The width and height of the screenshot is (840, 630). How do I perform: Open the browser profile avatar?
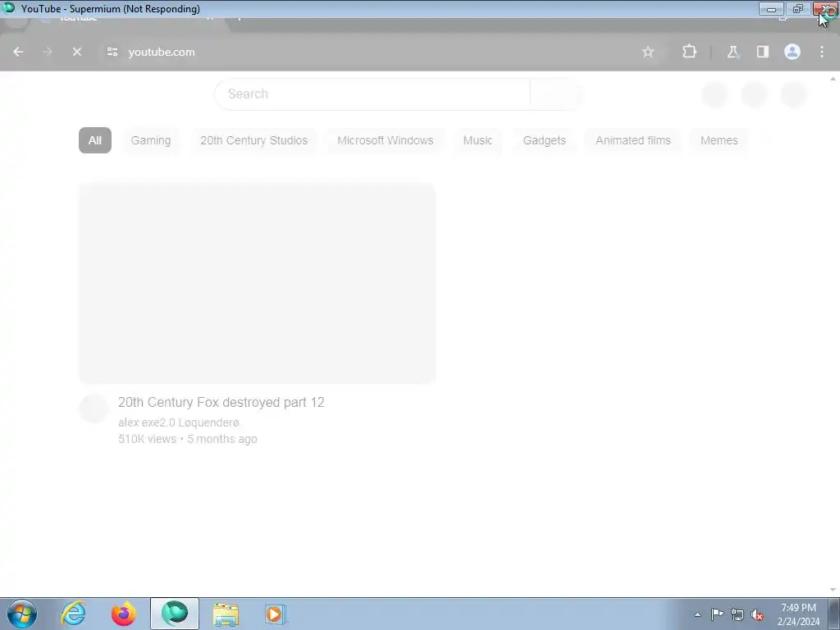point(792,52)
